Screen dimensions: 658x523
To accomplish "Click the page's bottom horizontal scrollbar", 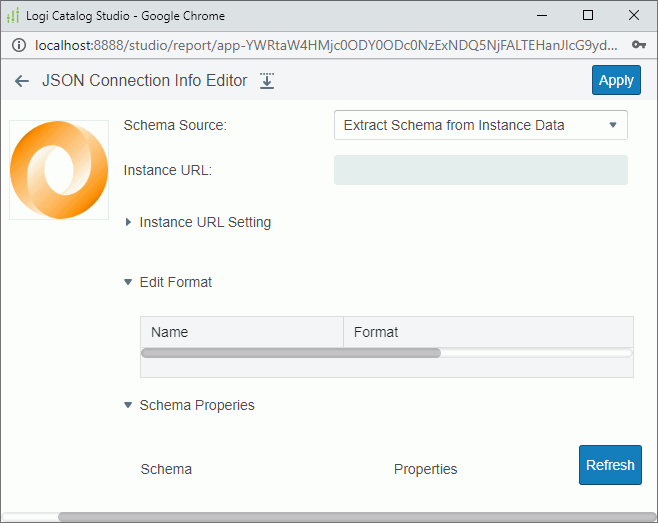I will [x=357, y=517].
